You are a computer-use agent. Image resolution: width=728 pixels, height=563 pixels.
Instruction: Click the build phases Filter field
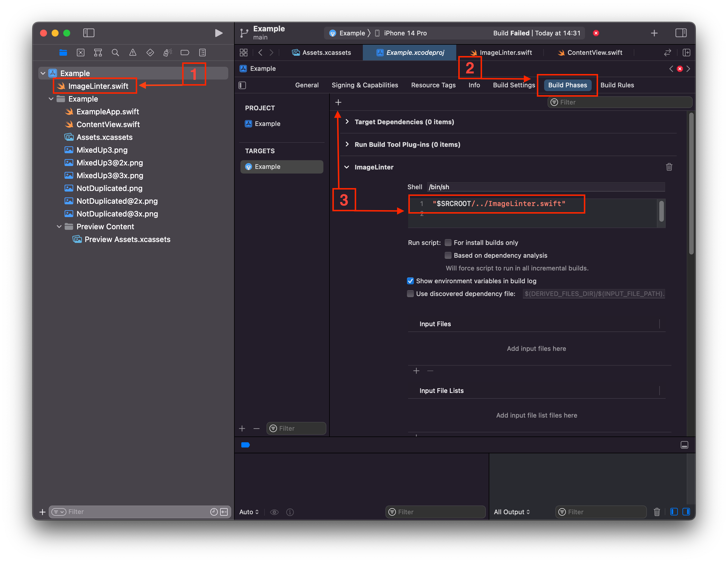(620, 102)
